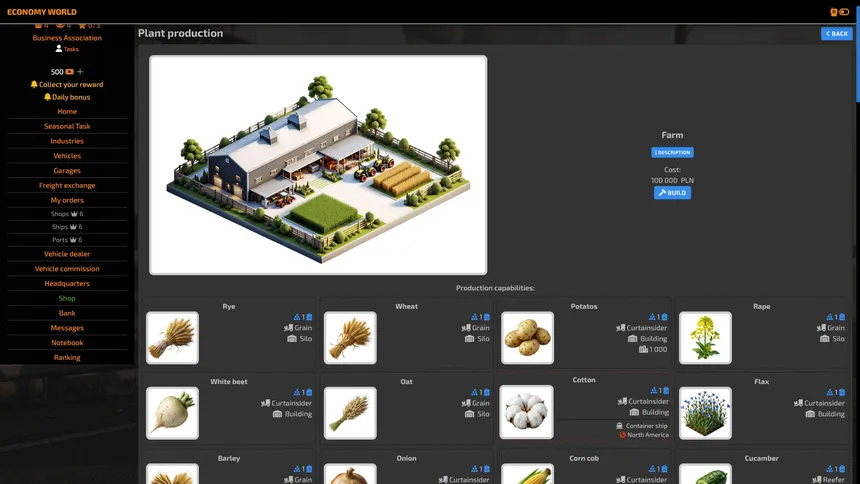Screen dimensions: 860x484
Task: Open Vehicles menu item
Action: (67, 156)
